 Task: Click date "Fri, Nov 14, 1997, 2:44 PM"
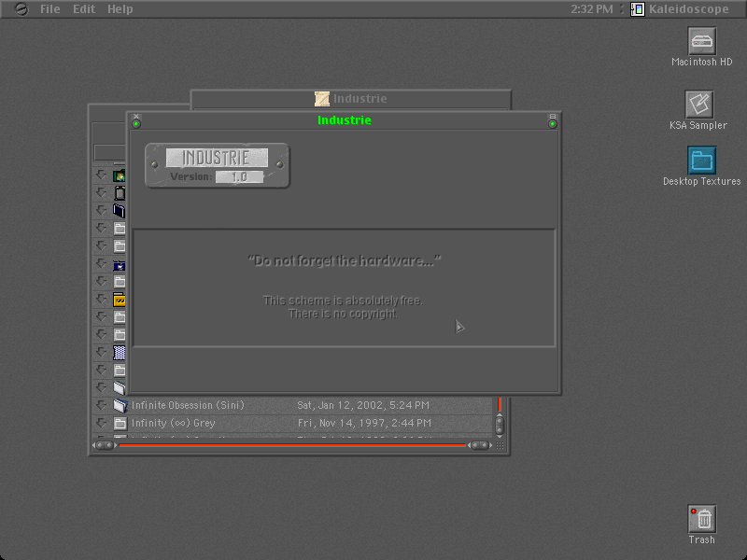click(x=364, y=423)
